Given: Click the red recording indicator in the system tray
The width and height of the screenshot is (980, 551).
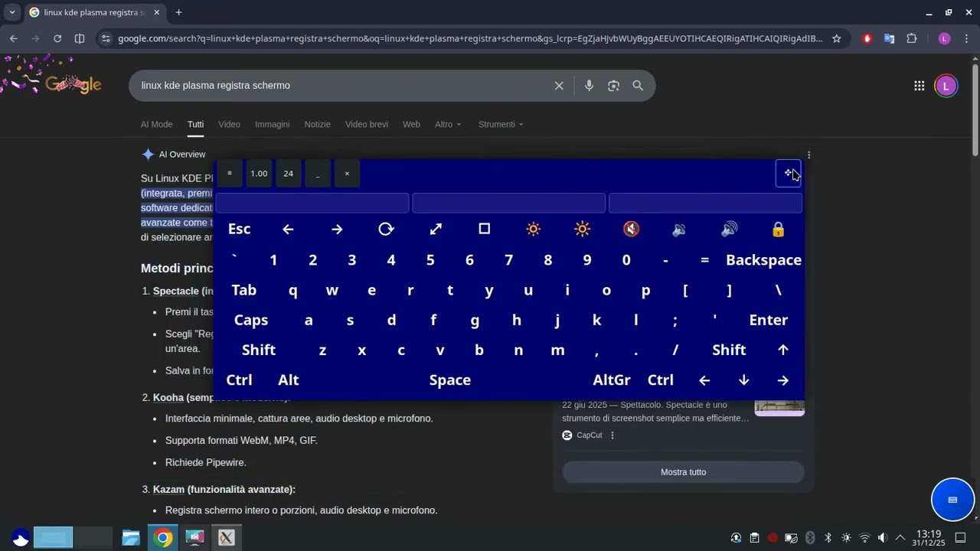Looking at the screenshot, I should pos(773,538).
